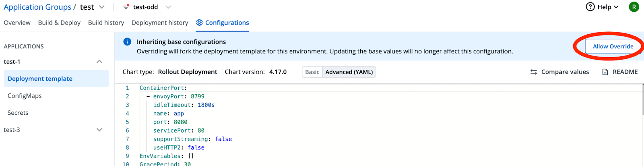Image resolution: width=644 pixels, height=166 pixels.
Task: Click the Configurations gear icon
Action: 199,23
